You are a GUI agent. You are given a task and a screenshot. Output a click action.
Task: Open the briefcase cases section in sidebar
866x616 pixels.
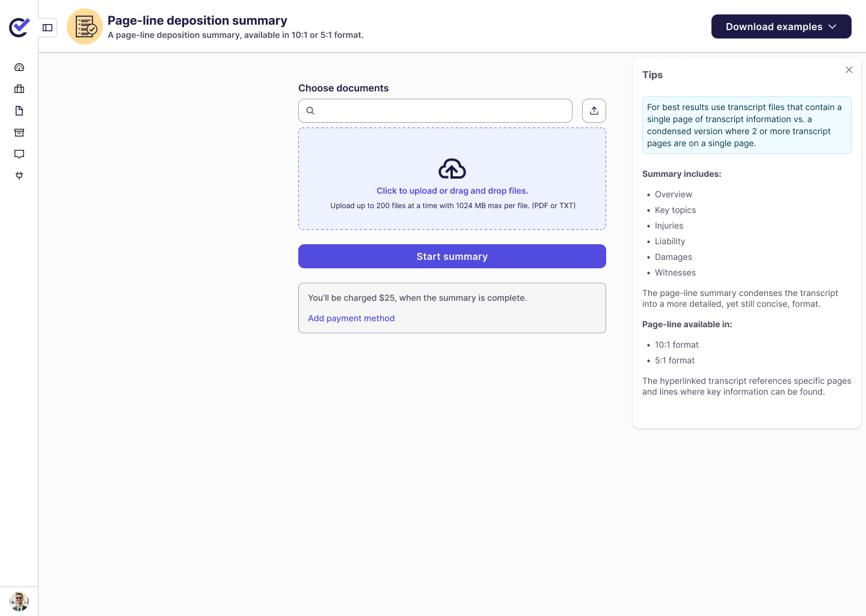point(19,89)
